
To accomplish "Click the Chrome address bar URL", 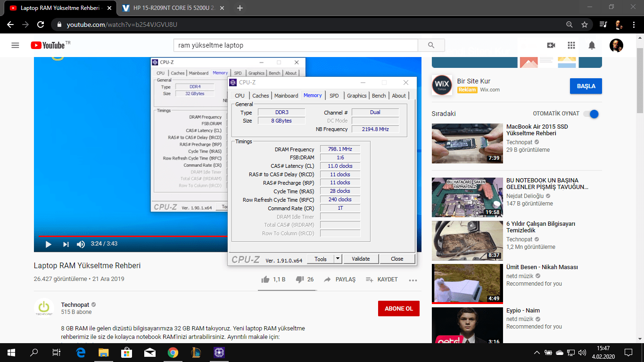I will coord(122,25).
